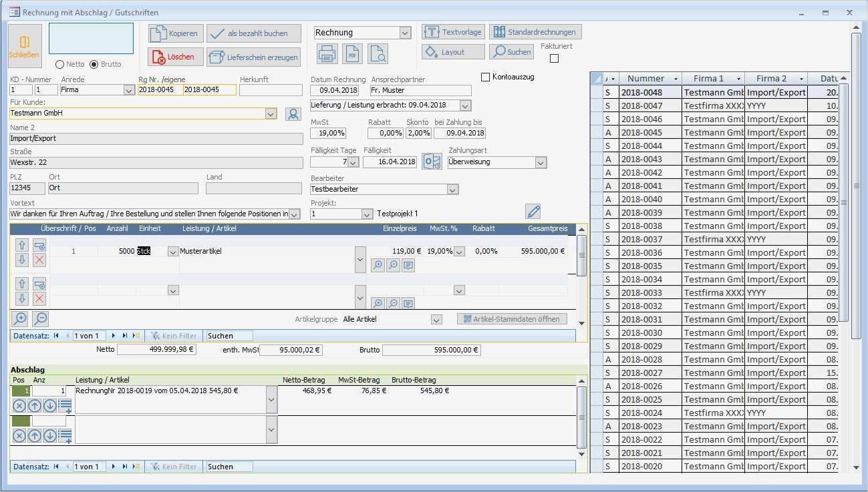Open the Firma 1 column header menu
This screenshot has width=868, height=492.
point(738,79)
